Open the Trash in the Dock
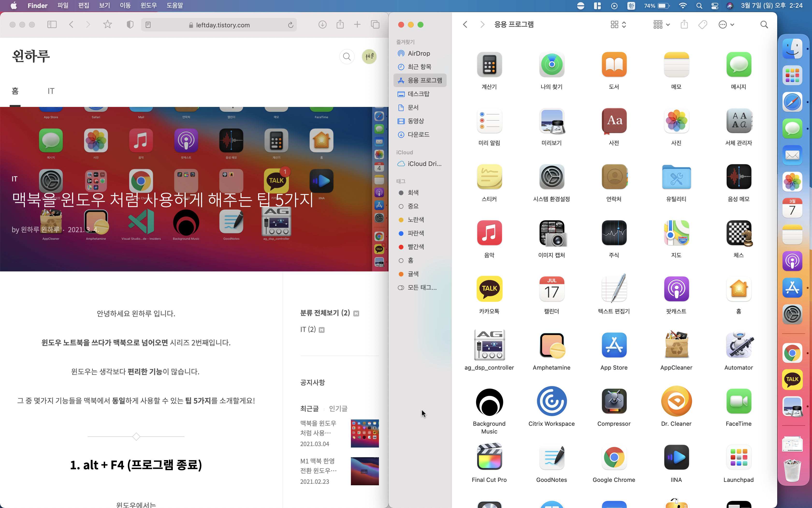Viewport: 812px width, 508px height. pos(792,470)
